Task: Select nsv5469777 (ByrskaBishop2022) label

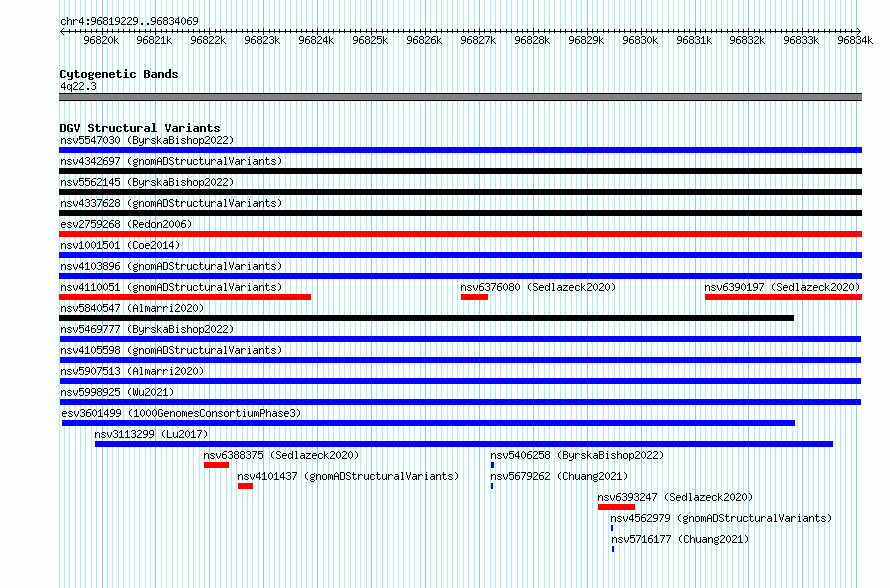Action: (x=147, y=329)
